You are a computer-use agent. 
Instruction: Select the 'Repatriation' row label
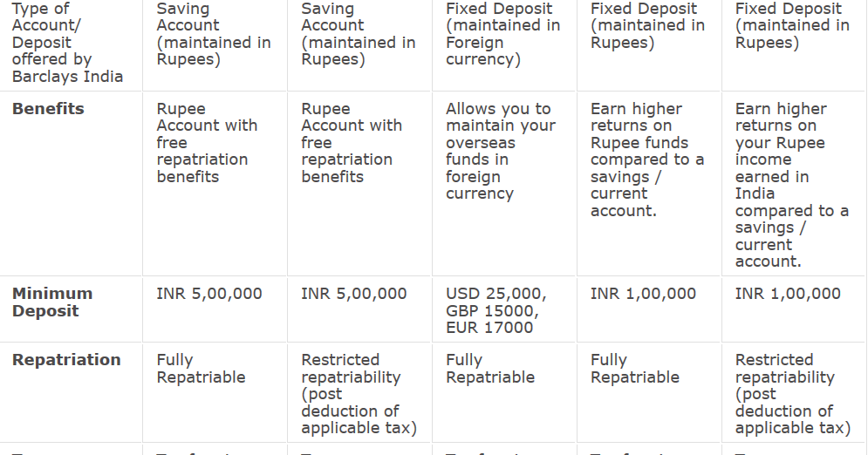[66, 360]
